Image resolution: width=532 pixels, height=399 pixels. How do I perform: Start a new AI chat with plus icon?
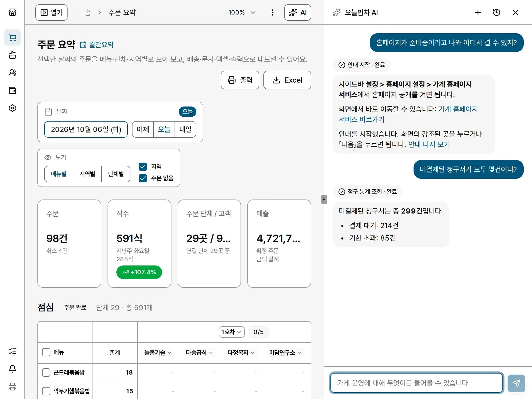478,12
